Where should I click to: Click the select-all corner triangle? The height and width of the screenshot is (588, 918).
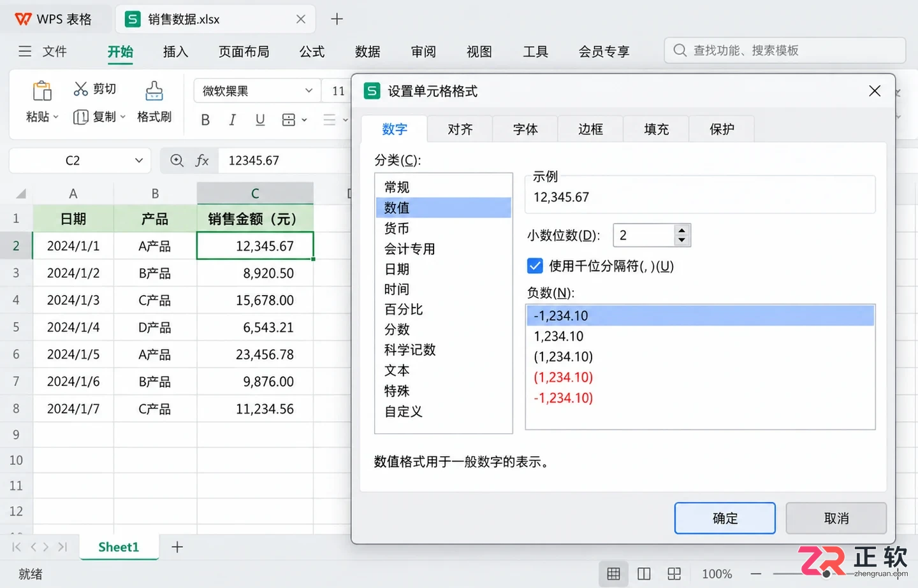21,194
